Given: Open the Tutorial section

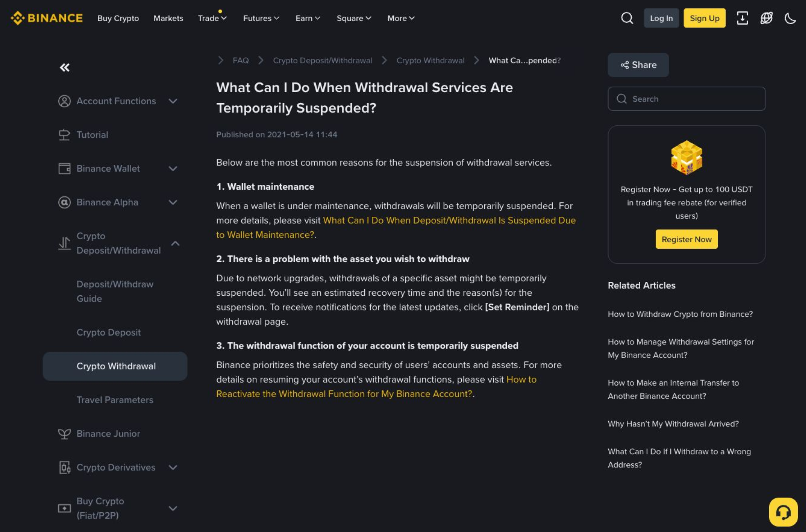Looking at the screenshot, I should tap(92, 135).
